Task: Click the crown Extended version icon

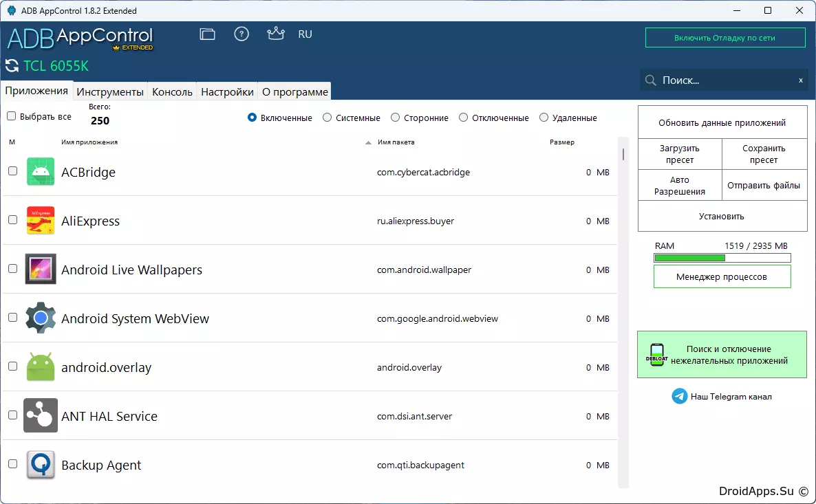Action: point(275,34)
